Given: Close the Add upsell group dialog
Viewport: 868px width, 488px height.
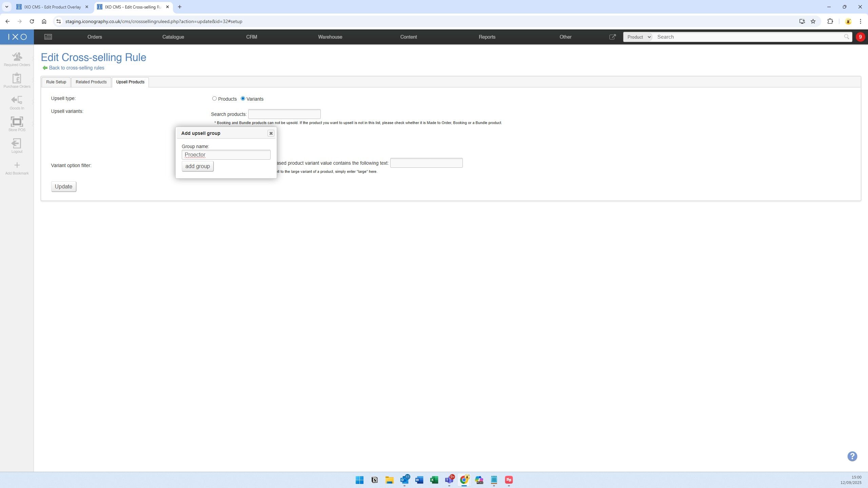Looking at the screenshot, I should point(271,134).
